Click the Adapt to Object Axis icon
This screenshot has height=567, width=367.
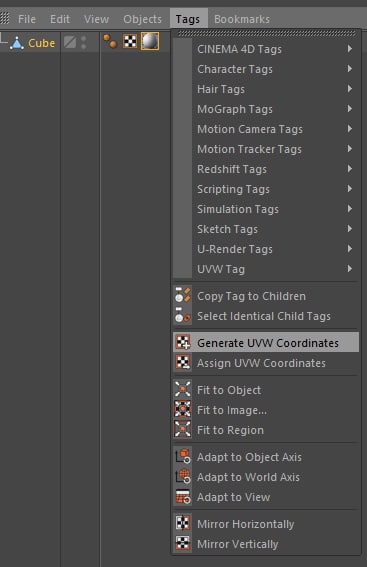[x=183, y=456]
